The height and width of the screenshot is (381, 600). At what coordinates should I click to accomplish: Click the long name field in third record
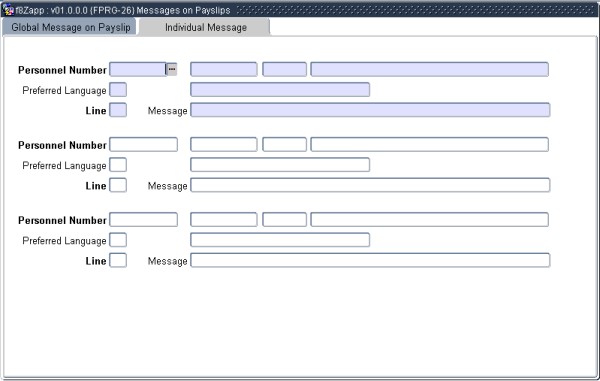(430, 220)
